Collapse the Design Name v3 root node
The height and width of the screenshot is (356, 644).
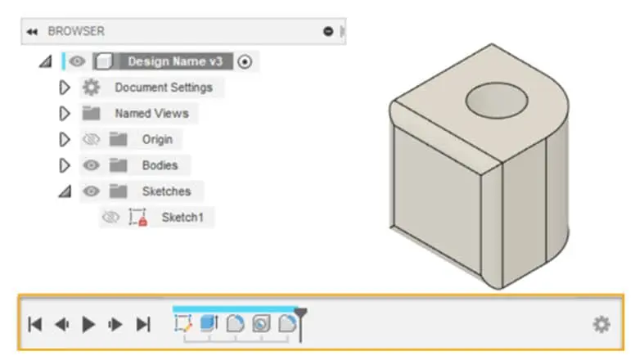tap(45, 61)
